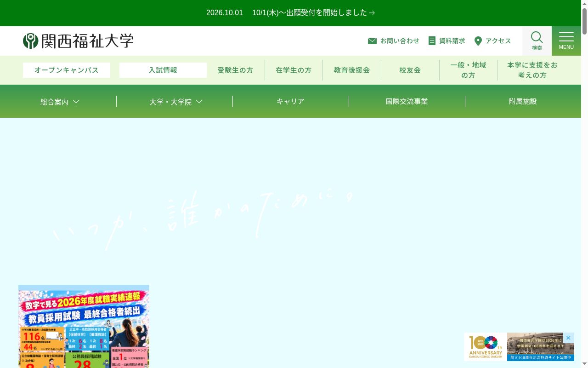Expand the 総合案内 chevron
Image resolution: width=588 pixels, height=368 pixels.
pyautogui.click(x=76, y=102)
